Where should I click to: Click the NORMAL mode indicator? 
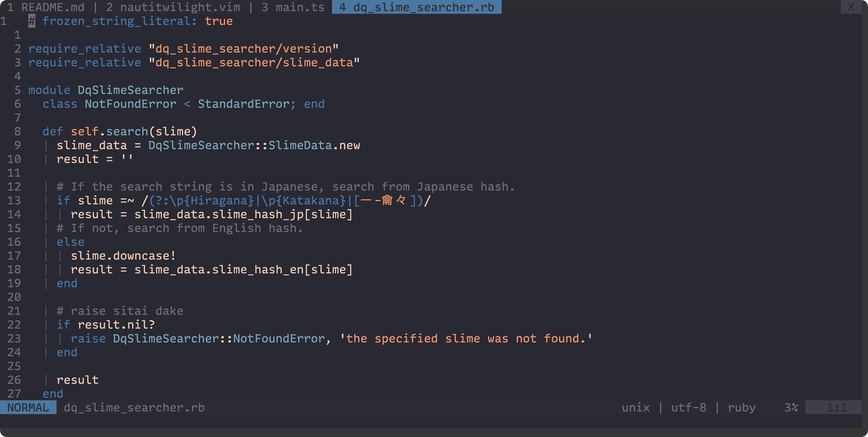pyautogui.click(x=28, y=407)
